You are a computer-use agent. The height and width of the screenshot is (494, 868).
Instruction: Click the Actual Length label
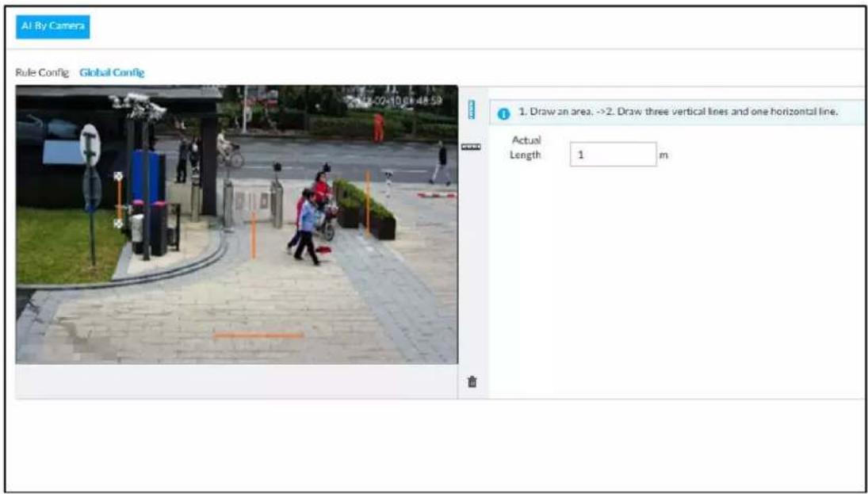pos(526,147)
